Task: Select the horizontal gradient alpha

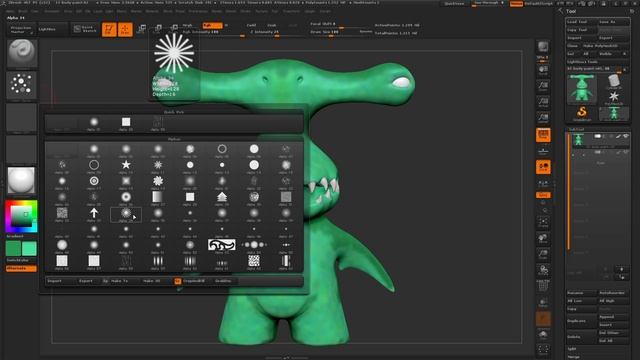Action: (158, 197)
